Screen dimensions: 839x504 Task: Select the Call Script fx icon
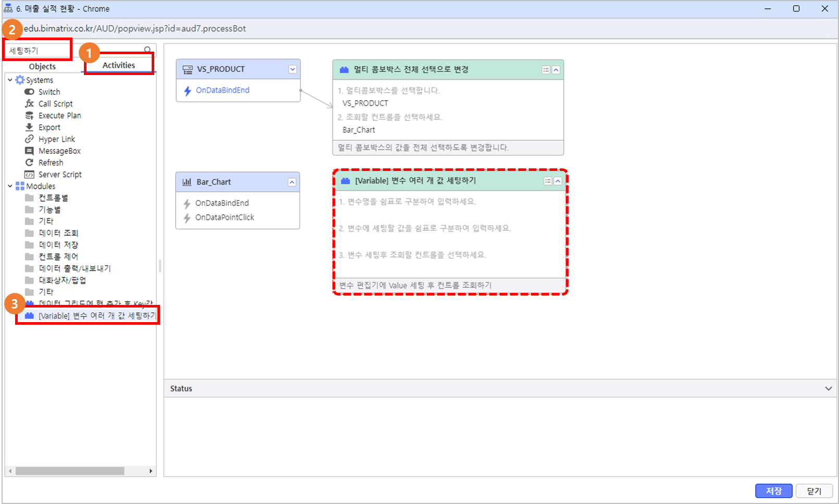[x=29, y=104]
